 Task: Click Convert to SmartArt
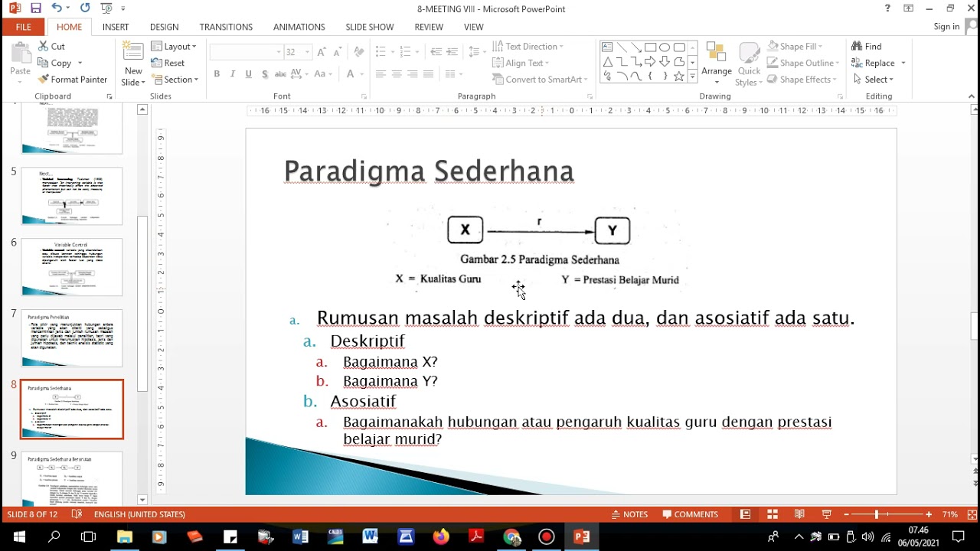541,80
